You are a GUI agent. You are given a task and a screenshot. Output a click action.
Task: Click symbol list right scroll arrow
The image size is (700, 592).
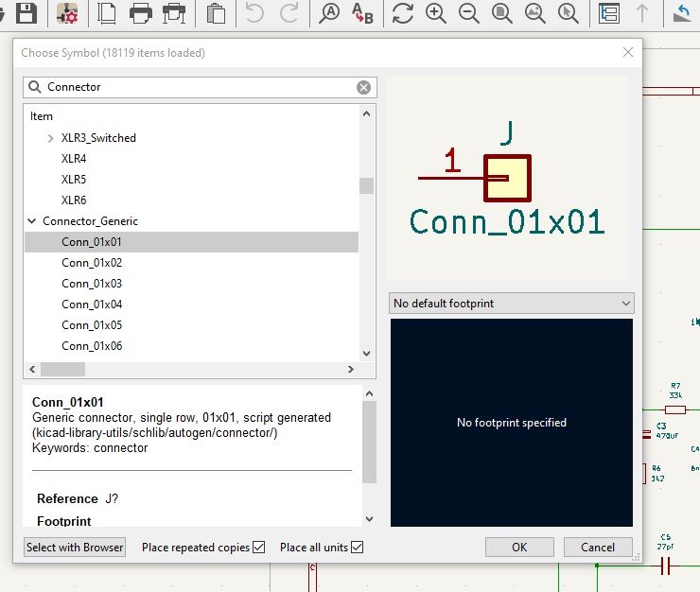(x=350, y=369)
